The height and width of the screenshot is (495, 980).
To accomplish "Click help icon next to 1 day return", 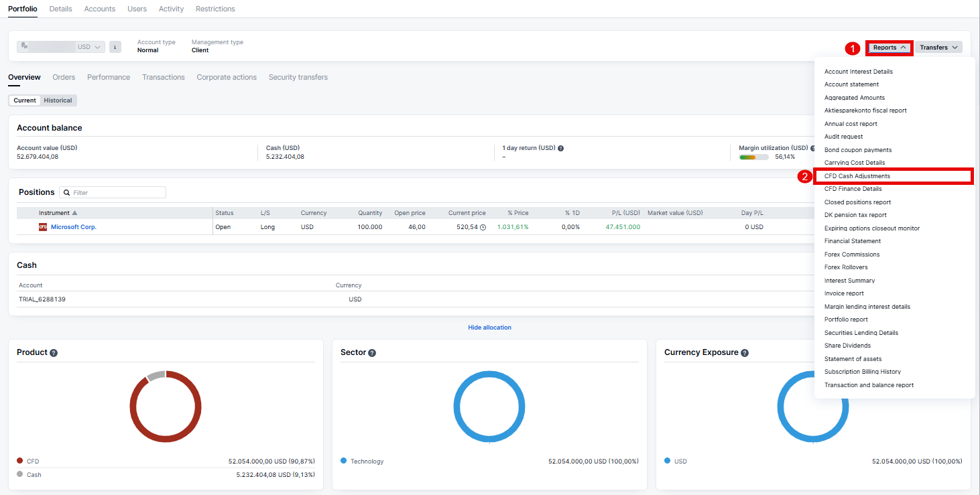I will [560, 148].
